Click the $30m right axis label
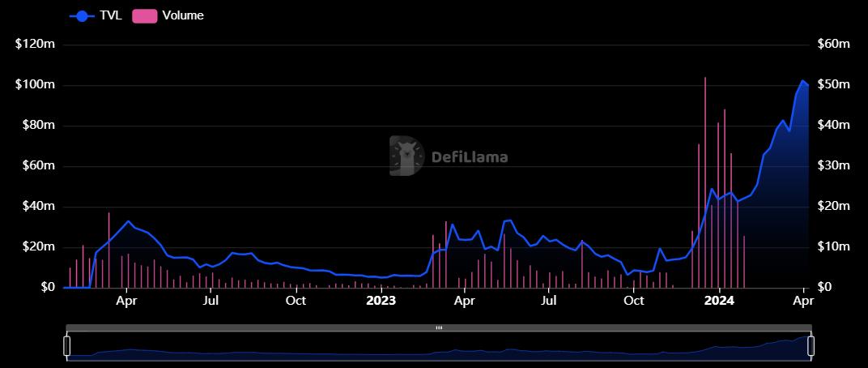Image resolution: width=868 pixels, height=368 pixels. click(x=833, y=165)
